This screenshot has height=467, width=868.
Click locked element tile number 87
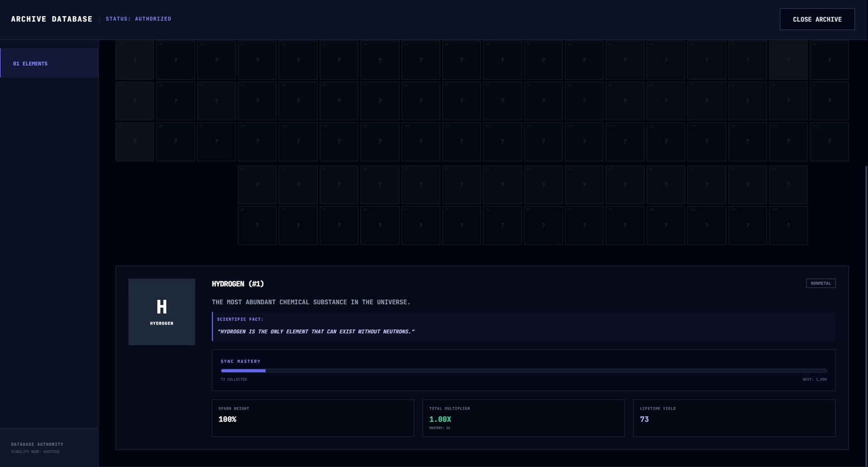(x=135, y=142)
